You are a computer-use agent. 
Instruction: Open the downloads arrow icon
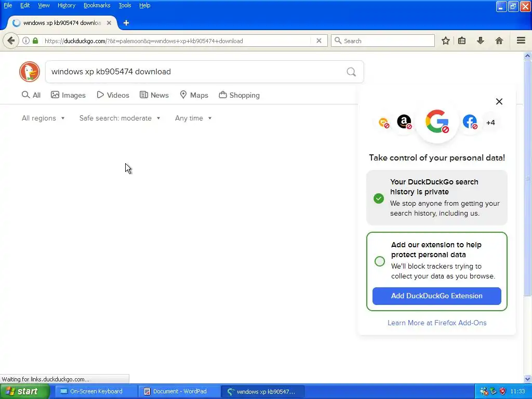tap(481, 41)
